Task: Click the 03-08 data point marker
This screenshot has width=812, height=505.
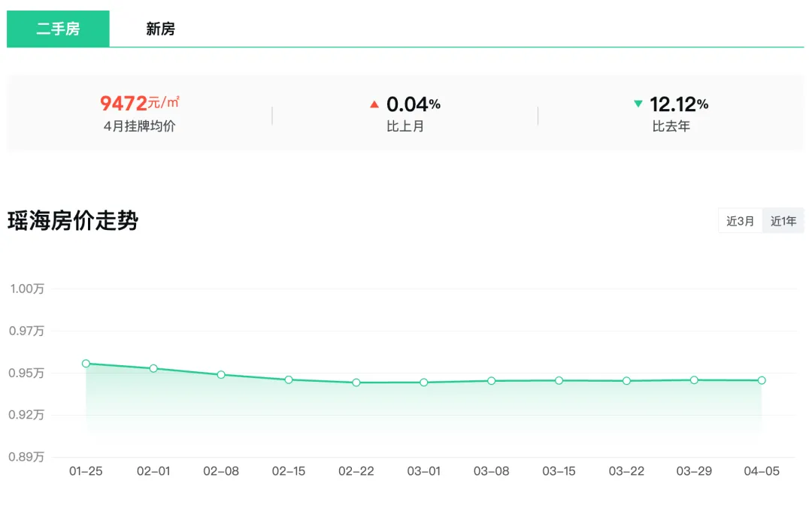Action: click(491, 381)
